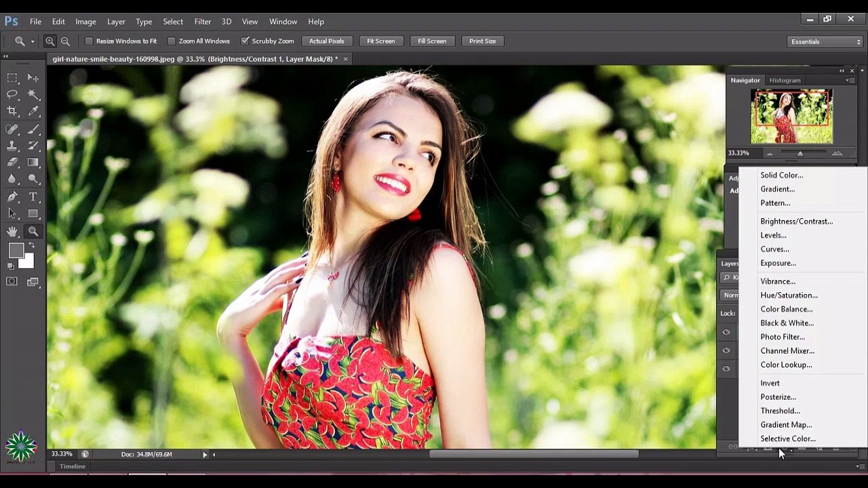Select the Lasso tool
Image resolution: width=868 pixels, height=488 pixels.
pos(12,94)
